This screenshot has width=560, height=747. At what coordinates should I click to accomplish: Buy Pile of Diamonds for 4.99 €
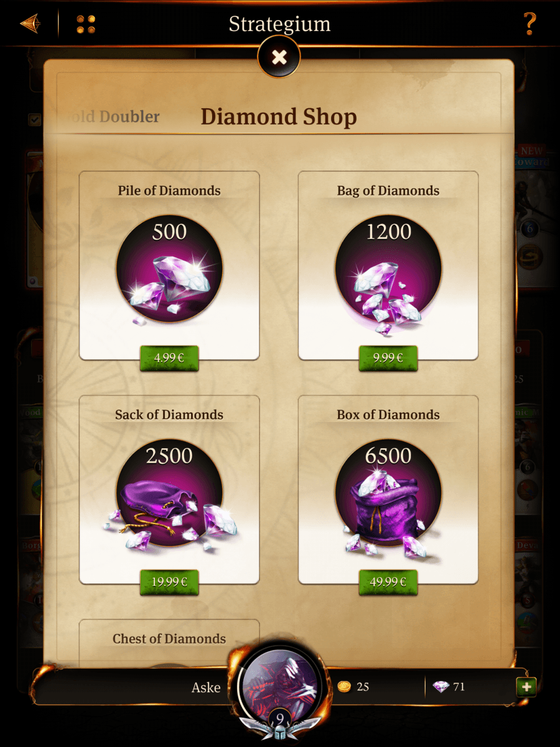point(169,359)
